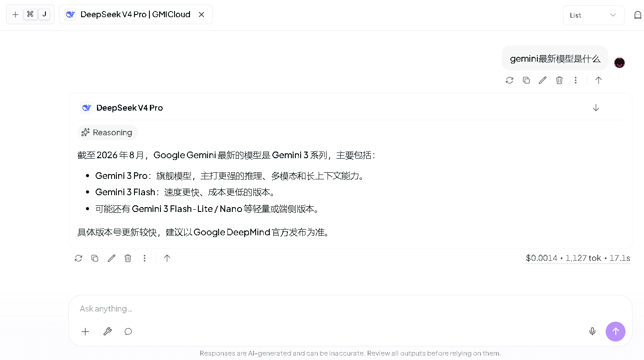Regenerate from the user message
The image size is (644, 360).
(510, 80)
